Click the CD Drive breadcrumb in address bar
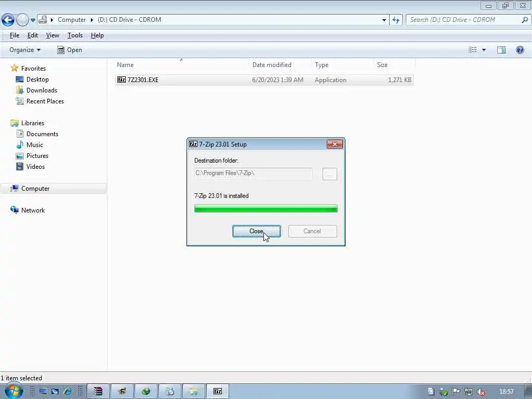The height and width of the screenshot is (399, 532). click(x=129, y=20)
